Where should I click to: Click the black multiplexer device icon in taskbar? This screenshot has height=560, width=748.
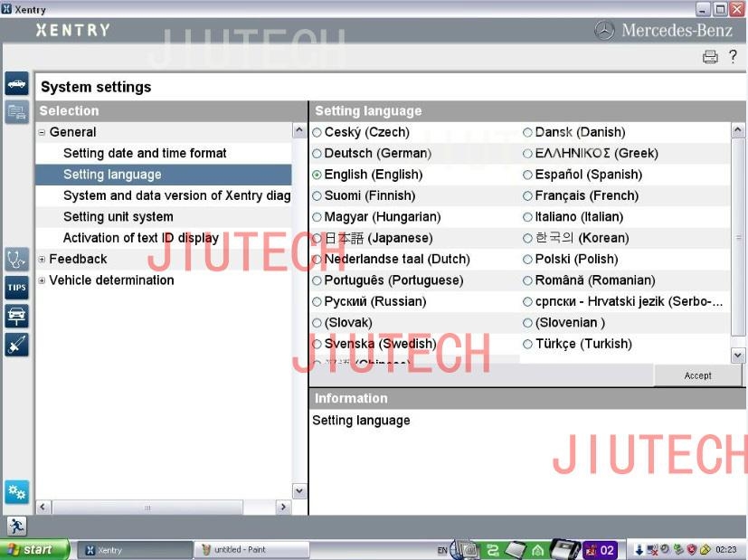pos(565,549)
